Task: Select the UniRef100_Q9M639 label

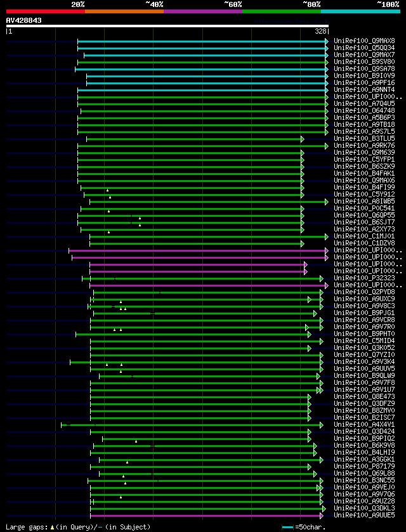Action: (364, 152)
